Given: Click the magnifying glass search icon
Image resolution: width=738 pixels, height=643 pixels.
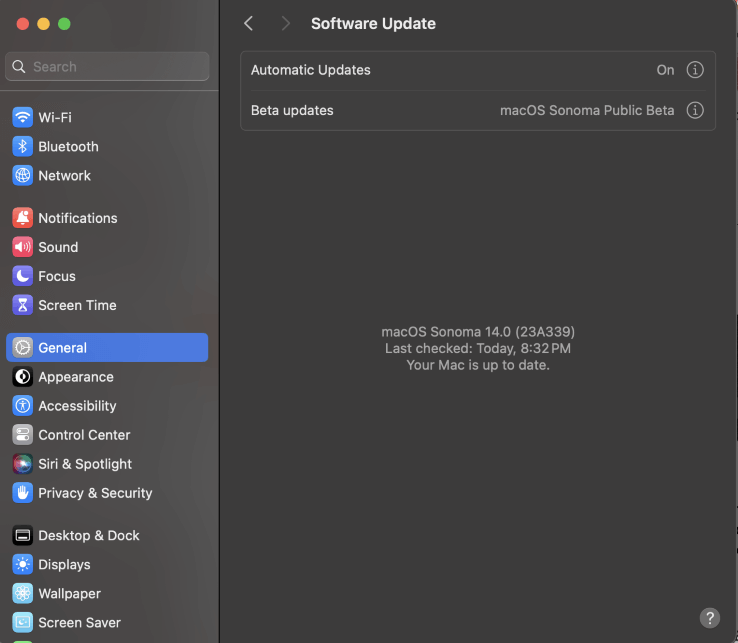Looking at the screenshot, I should (19, 67).
